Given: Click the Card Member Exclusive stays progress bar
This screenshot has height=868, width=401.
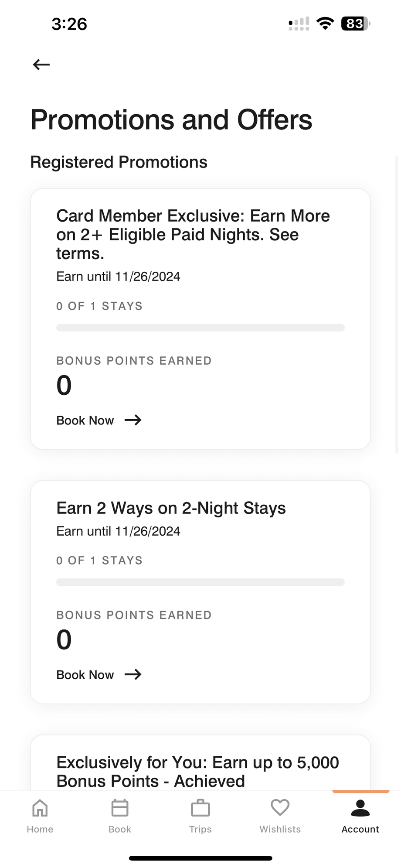Looking at the screenshot, I should tap(200, 328).
